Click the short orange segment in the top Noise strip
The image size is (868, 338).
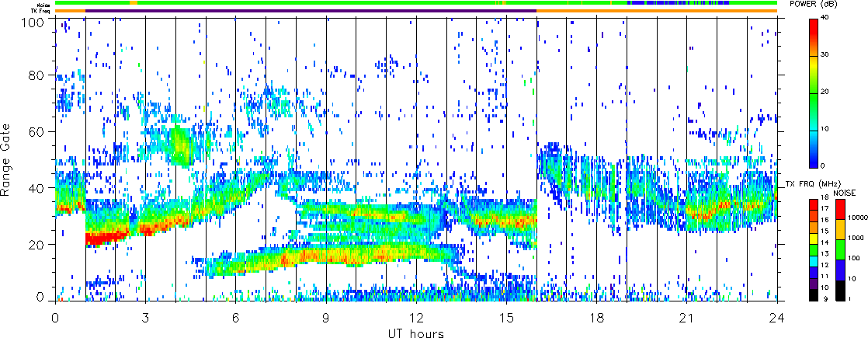(x=133, y=3)
